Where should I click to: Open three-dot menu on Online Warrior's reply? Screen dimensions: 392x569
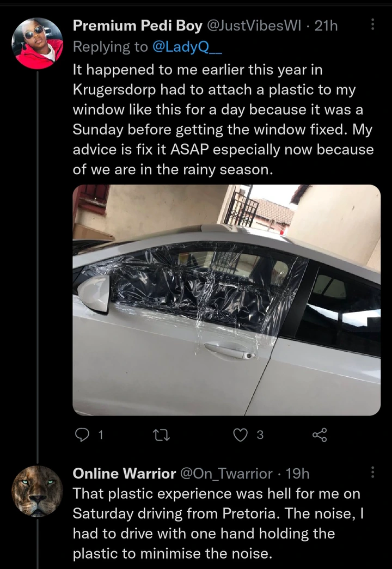[x=372, y=472]
